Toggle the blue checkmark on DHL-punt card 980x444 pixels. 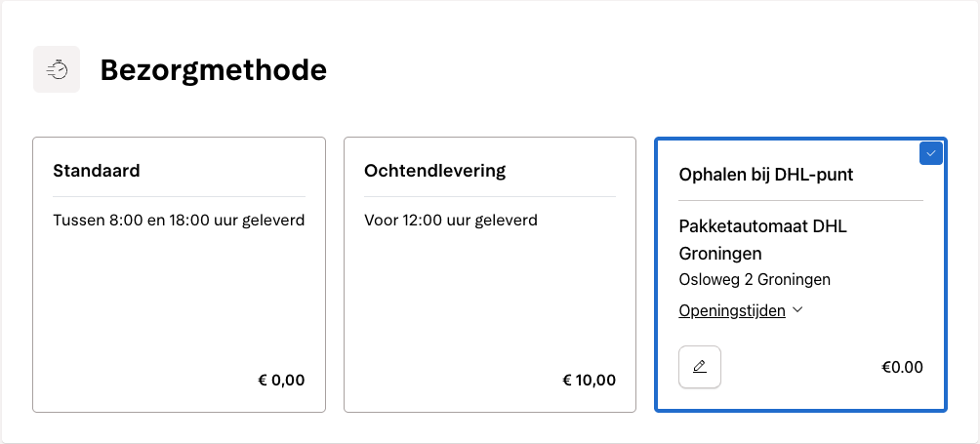click(x=930, y=153)
